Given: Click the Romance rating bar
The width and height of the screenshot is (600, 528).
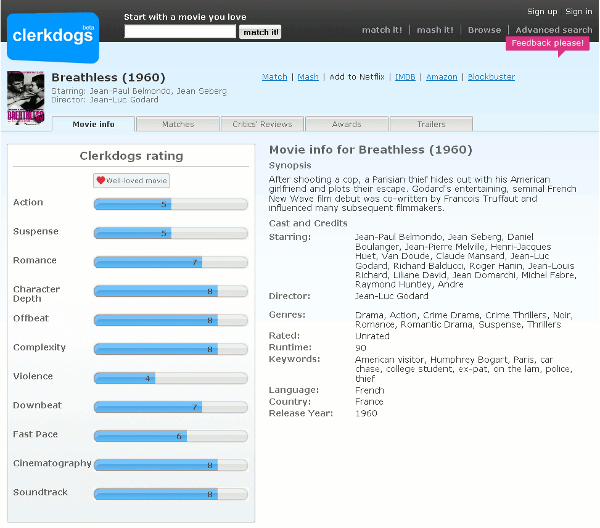Looking at the screenshot, I should [171, 262].
